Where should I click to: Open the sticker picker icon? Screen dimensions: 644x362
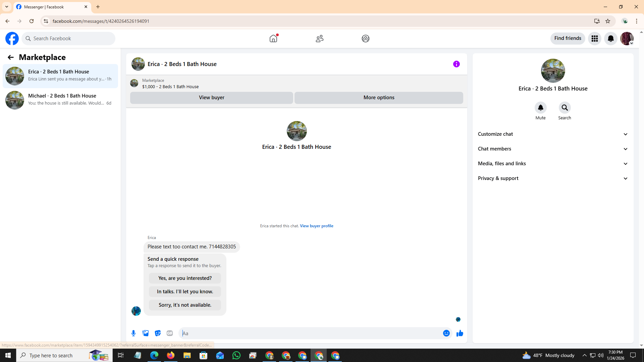click(x=158, y=333)
